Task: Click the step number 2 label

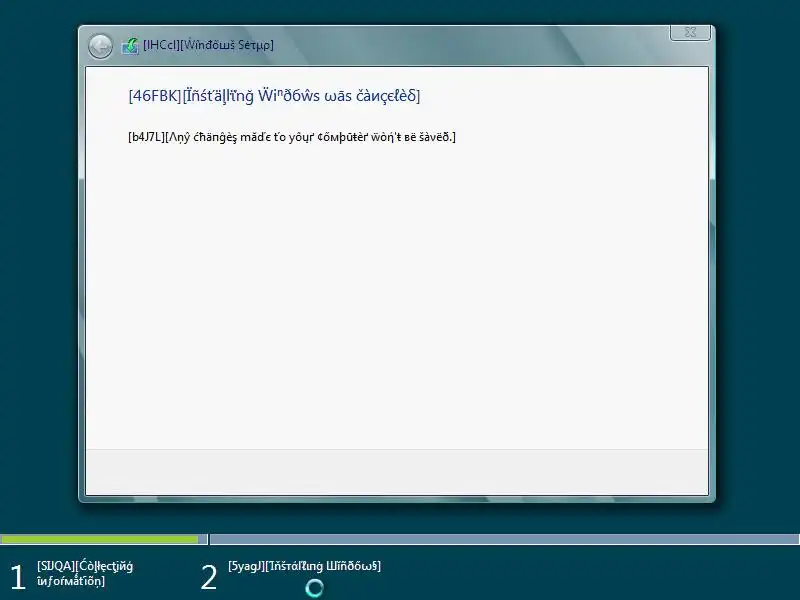Action: (x=209, y=578)
